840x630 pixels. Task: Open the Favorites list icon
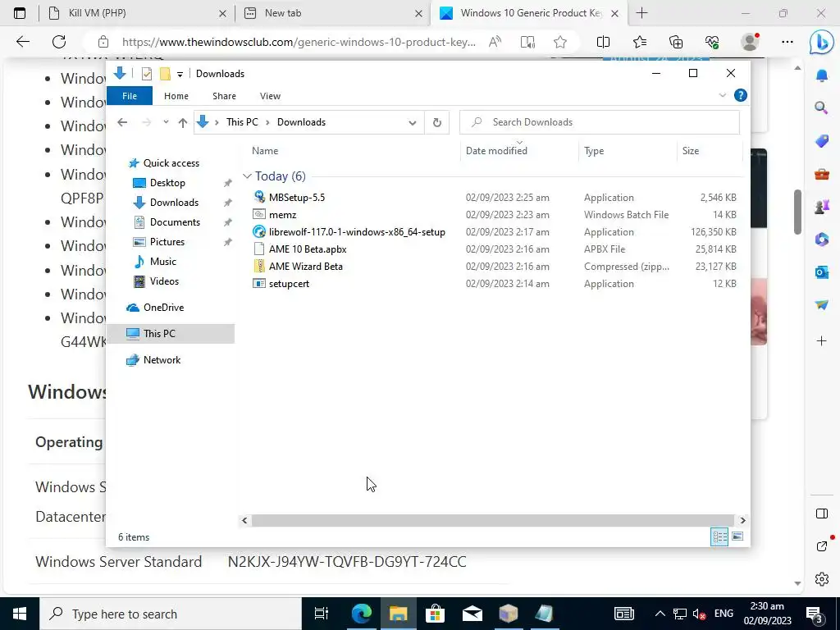click(x=640, y=42)
